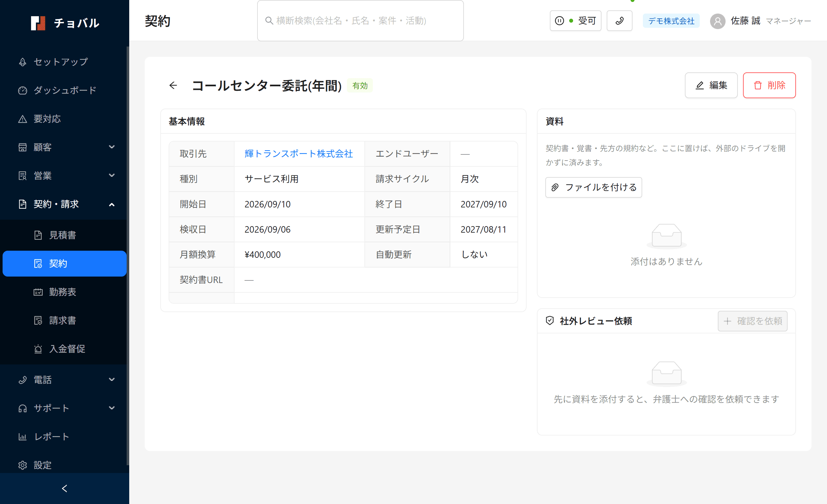The image size is (827, 504).
Task: Click the empty inbox icon under 社外レビュー依頼
Action: pyautogui.click(x=666, y=373)
